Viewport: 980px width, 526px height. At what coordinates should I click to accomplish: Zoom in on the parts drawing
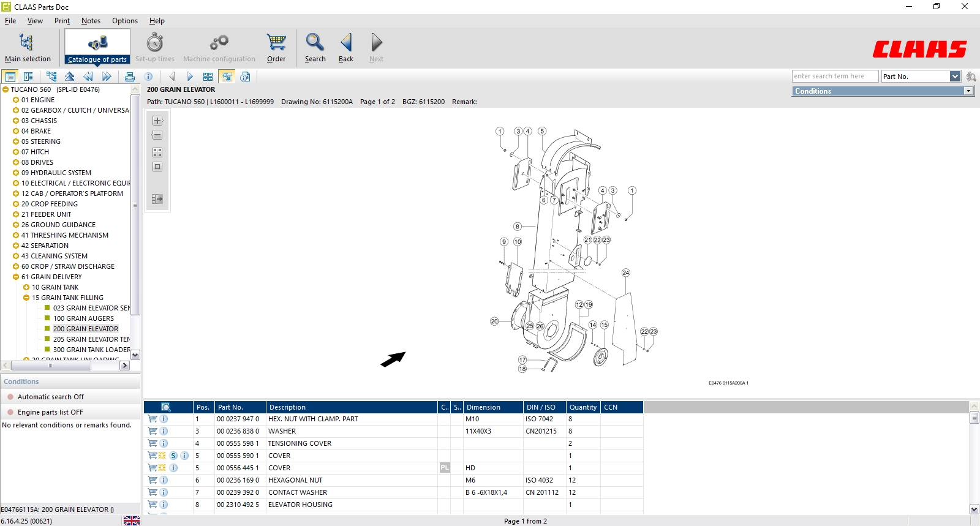pyautogui.click(x=157, y=121)
